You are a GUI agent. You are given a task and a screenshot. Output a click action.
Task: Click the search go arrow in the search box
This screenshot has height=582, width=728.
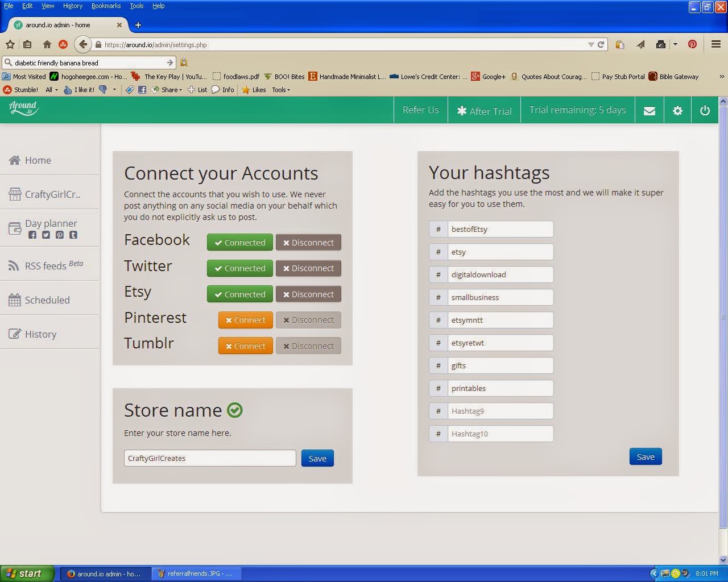pyautogui.click(x=169, y=63)
